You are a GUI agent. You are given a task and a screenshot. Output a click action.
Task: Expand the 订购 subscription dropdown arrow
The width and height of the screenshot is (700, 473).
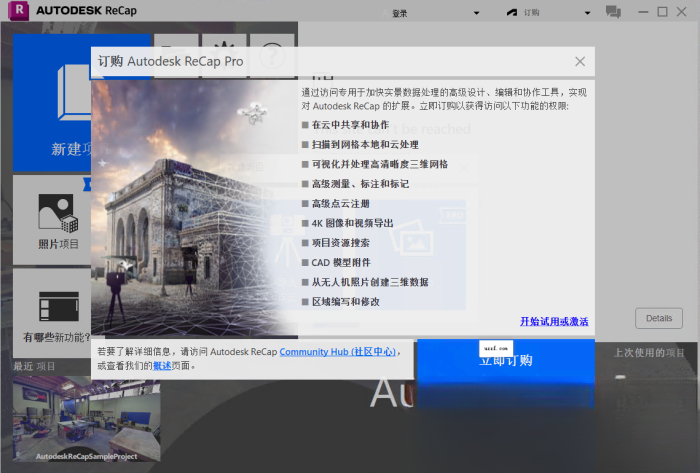coord(588,13)
